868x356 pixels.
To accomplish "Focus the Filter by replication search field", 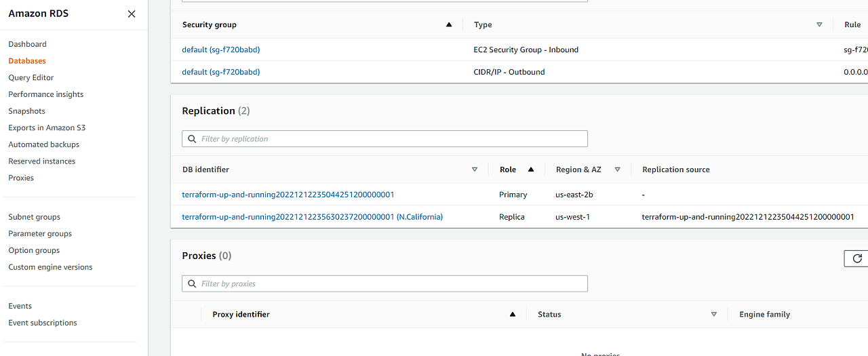I will tap(384, 139).
